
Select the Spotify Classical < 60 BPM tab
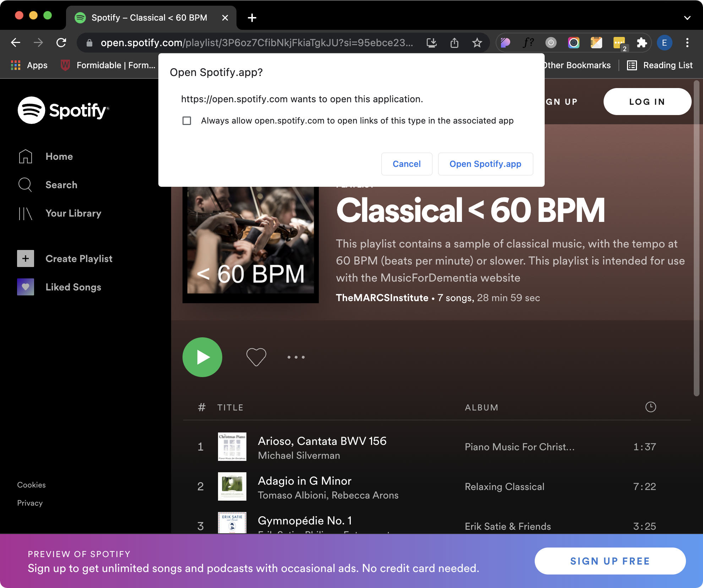click(x=149, y=18)
